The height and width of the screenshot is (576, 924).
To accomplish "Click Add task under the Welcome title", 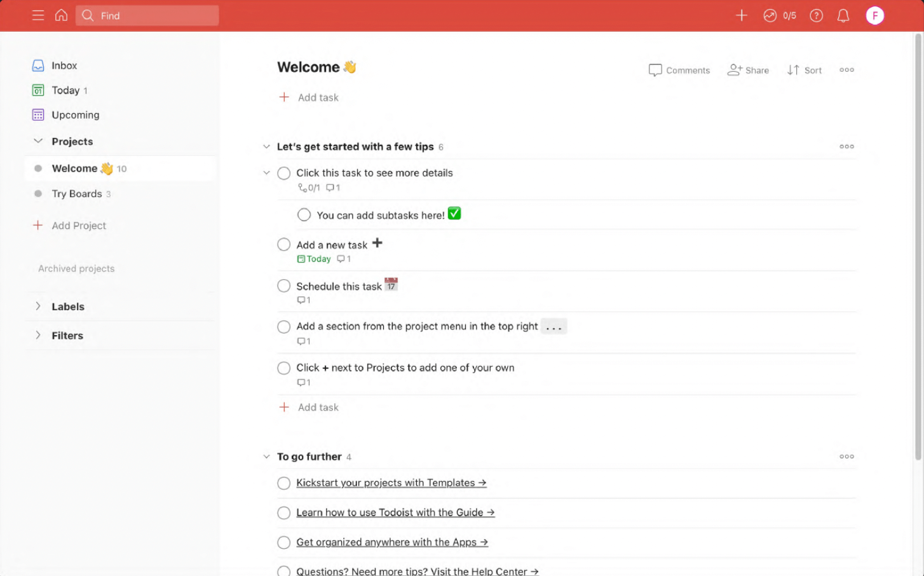I will pyautogui.click(x=309, y=97).
